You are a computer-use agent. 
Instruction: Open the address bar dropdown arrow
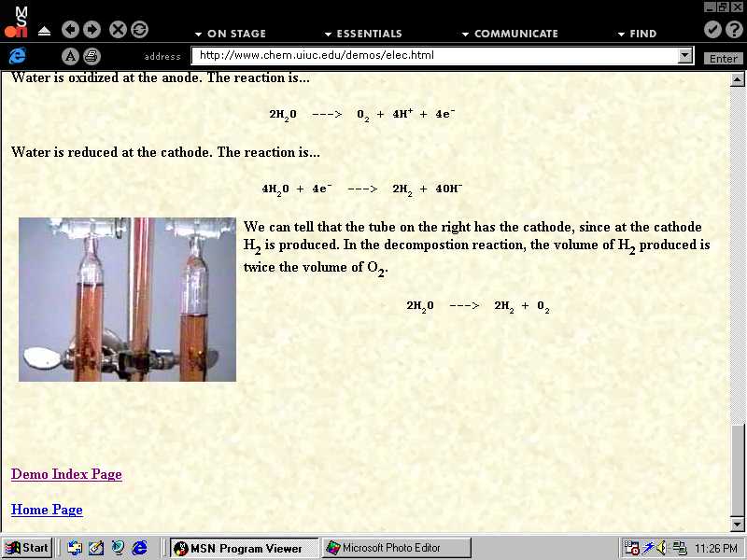tap(685, 56)
